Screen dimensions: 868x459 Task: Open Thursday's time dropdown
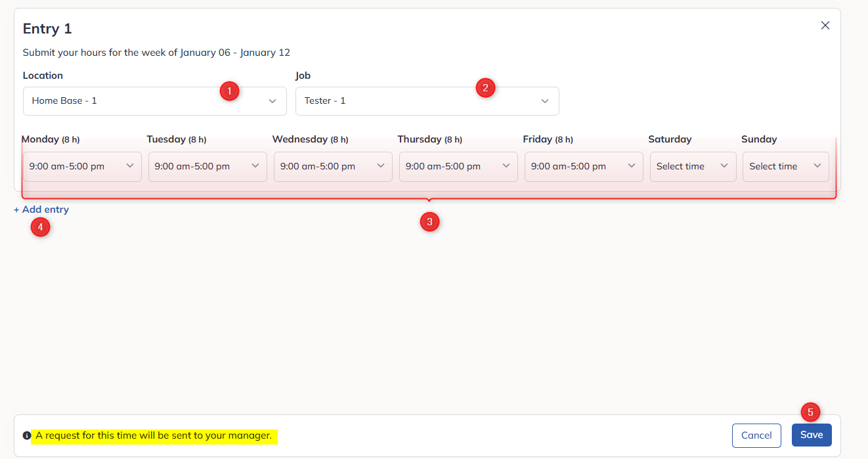[458, 167]
